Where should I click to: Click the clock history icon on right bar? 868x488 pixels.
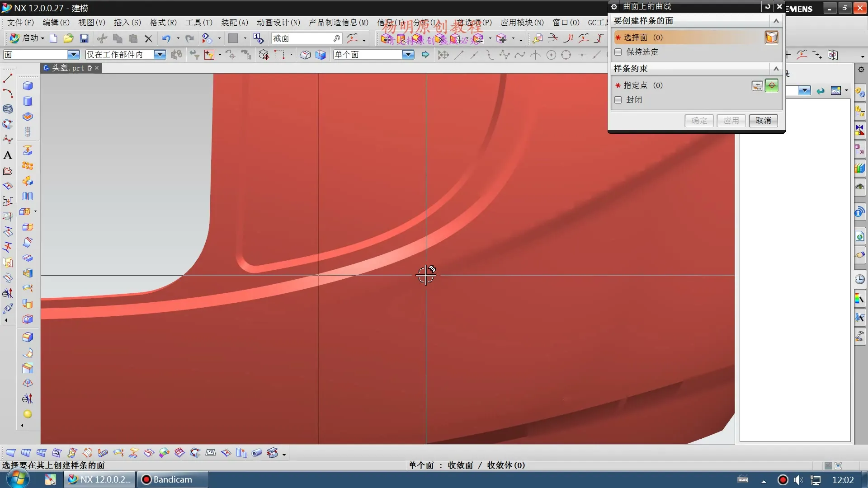coord(860,279)
